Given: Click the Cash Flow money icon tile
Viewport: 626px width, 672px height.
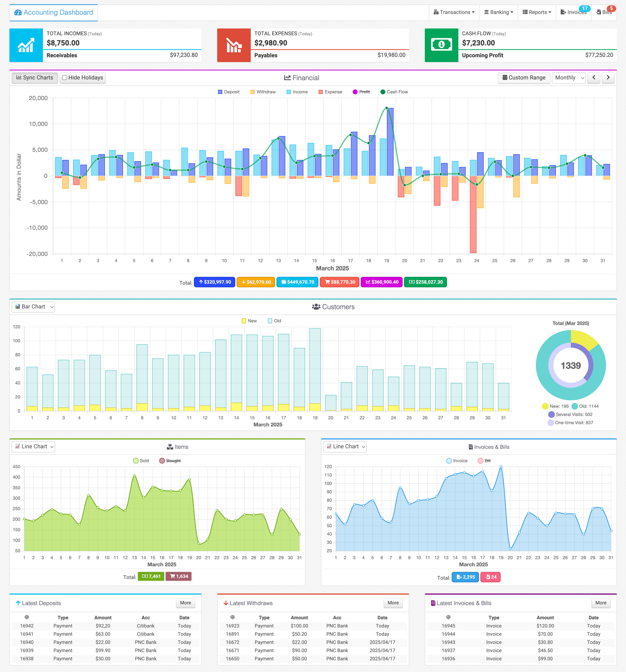Looking at the screenshot, I should (441, 45).
